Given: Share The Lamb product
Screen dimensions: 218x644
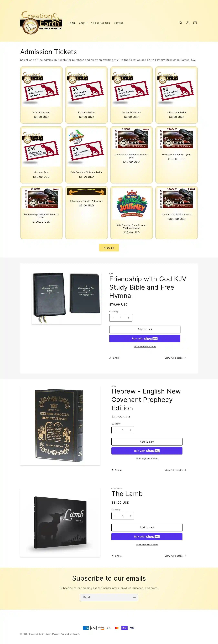Looking at the screenshot, I should click(116, 556).
